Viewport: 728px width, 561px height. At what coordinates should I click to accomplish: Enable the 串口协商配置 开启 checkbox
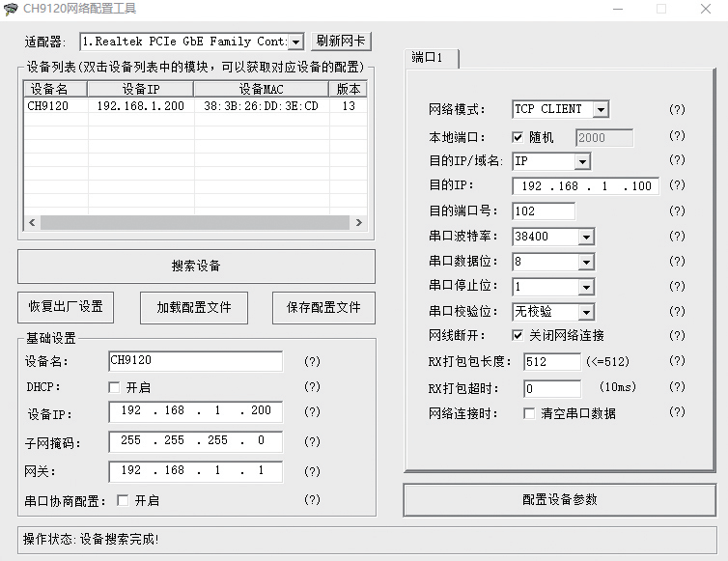(x=123, y=500)
